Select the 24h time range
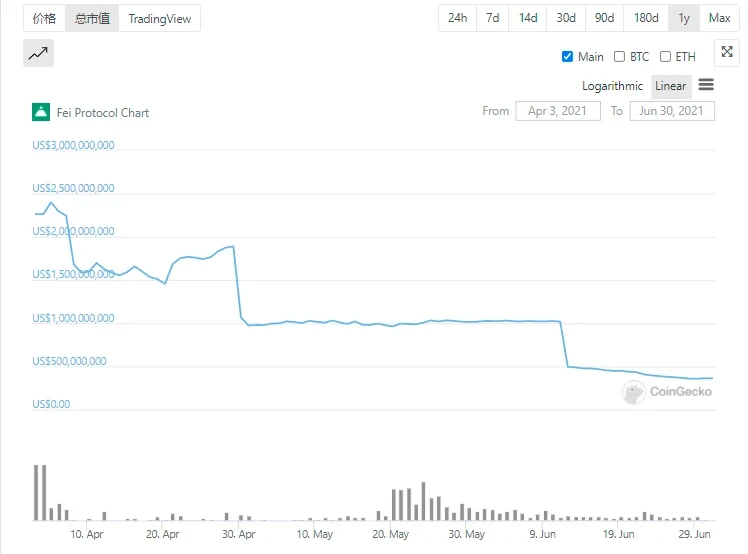 (457, 18)
